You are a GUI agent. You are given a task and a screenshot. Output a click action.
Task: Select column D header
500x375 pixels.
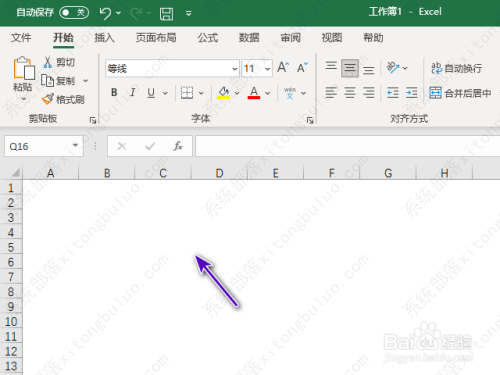point(219,173)
